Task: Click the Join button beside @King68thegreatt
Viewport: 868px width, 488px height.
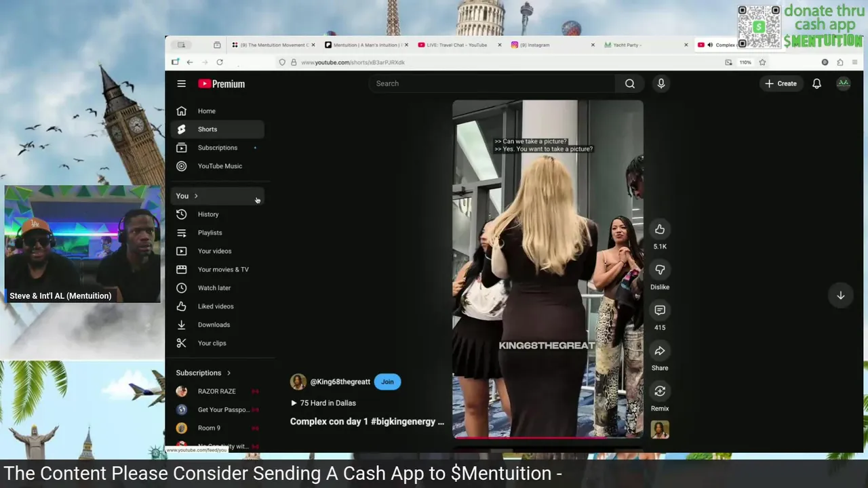Action: click(387, 382)
